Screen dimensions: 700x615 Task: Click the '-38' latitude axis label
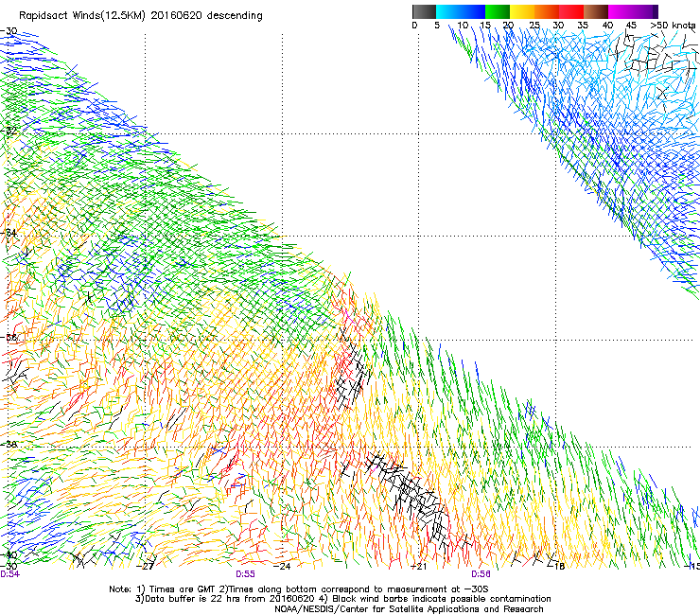(9, 445)
